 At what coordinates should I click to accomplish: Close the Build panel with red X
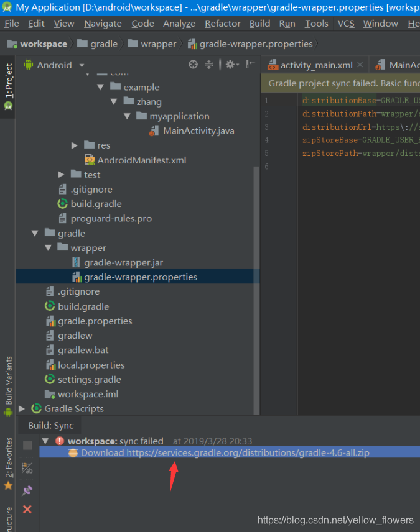[x=27, y=509]
